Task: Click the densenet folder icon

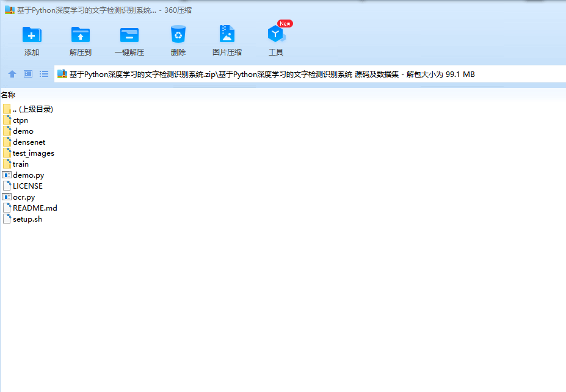Action: 7,142
